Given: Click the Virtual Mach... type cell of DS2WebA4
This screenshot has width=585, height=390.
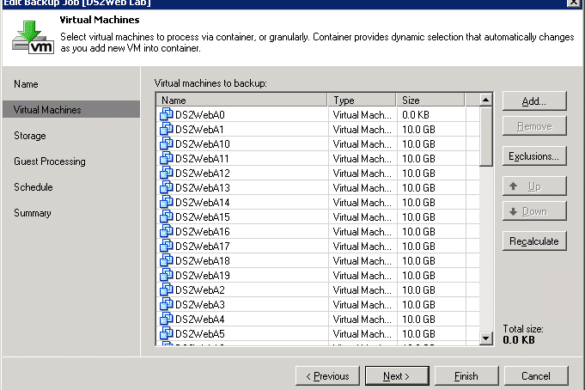Looking at the screenshot, I should 362,319.
